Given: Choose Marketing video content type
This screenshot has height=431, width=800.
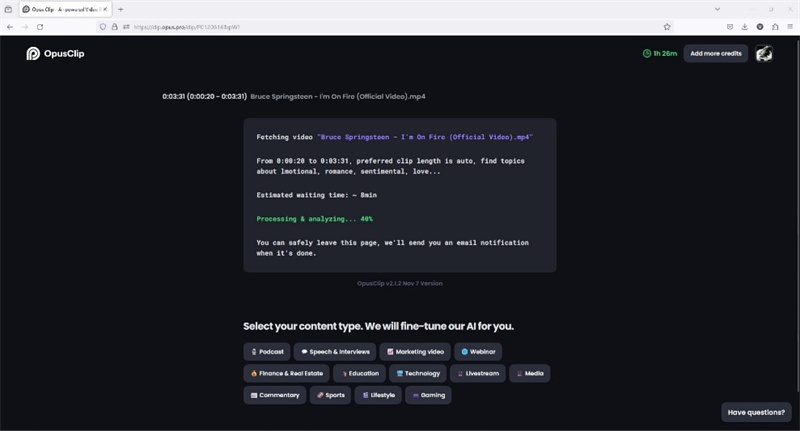Looking at the screenshot, I should 415,352.
